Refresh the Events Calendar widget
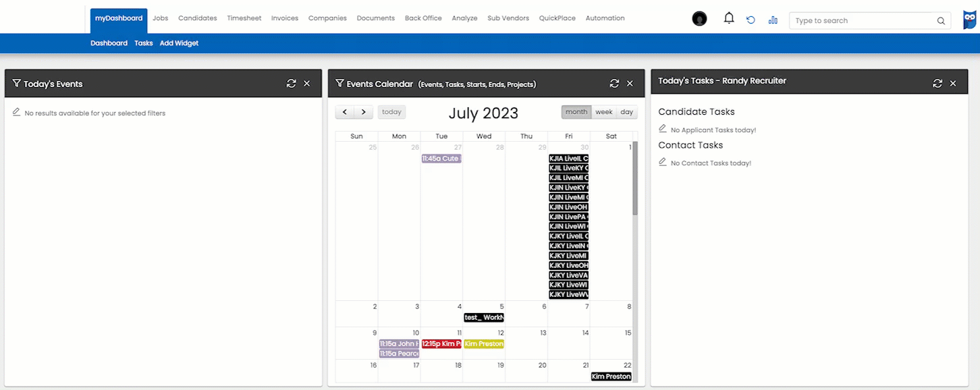The image size is (980, 390). 614,84
